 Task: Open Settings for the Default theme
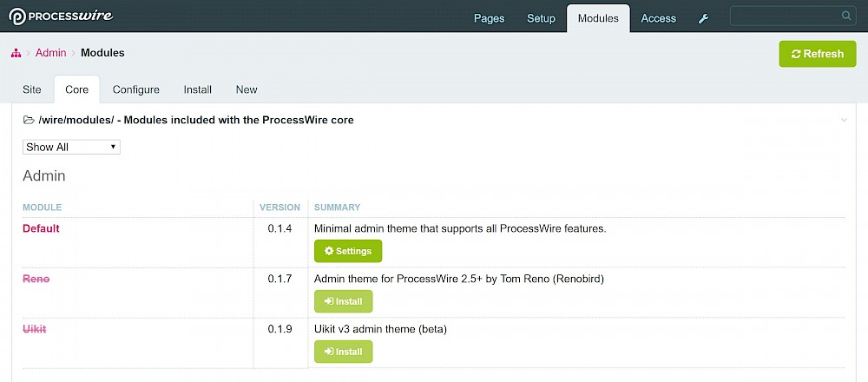348,251
